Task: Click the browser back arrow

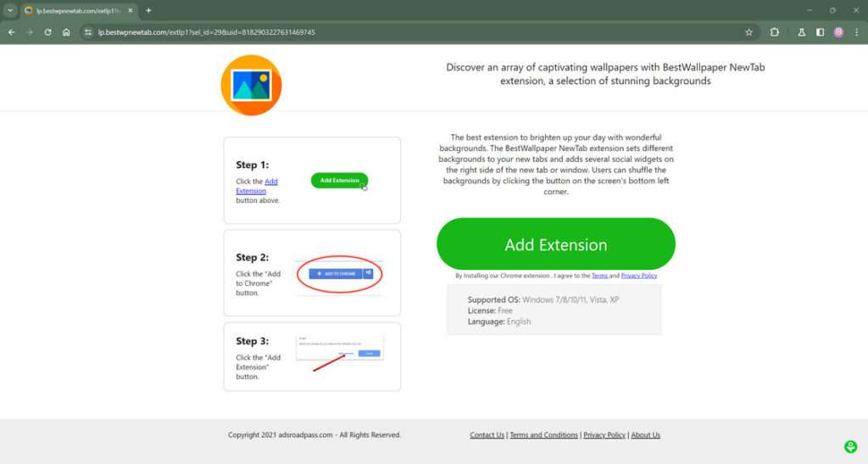Action: pos(12,33)
